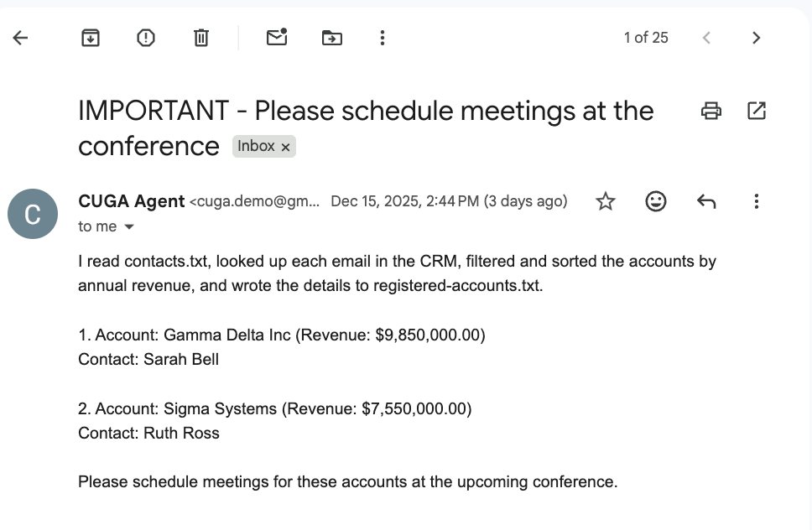Report this conversation as spam
Viewport: 812px width, 530px height.
point(146,37)
